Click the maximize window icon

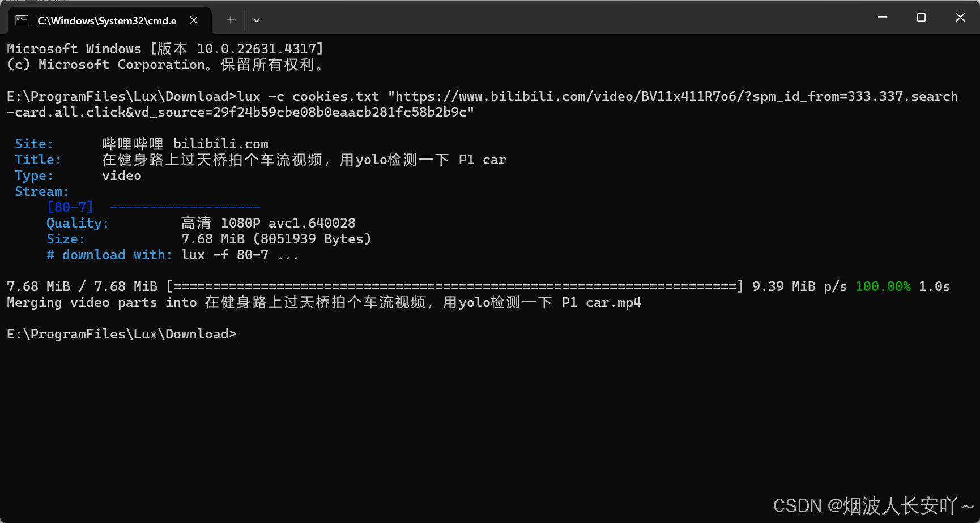pyautogui.click(x=921, y=17)
